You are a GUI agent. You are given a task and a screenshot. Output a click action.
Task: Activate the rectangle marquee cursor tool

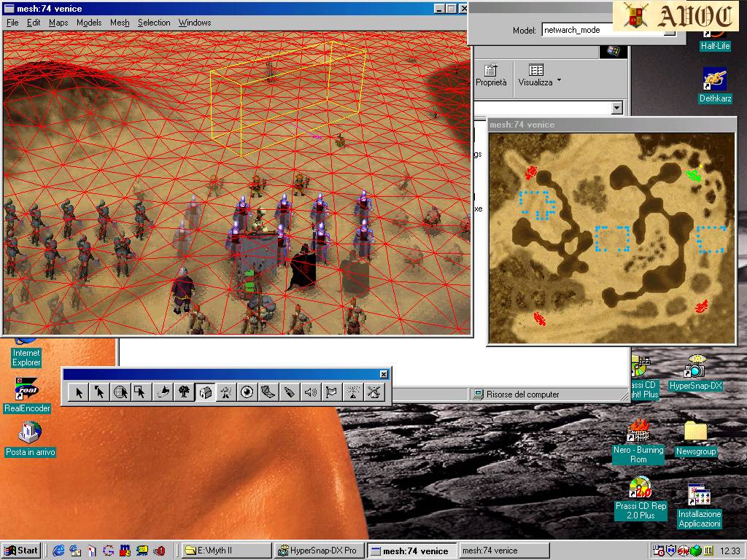tap(141, 392)
